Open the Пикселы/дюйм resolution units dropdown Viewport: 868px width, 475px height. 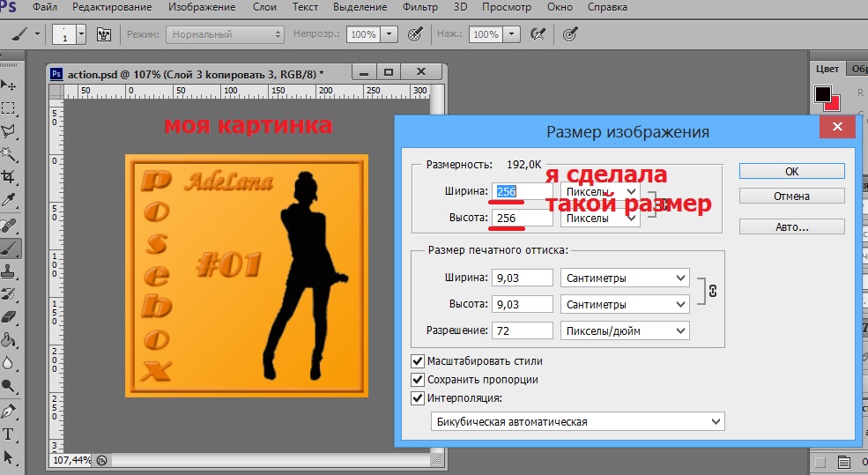pyautogui.click(x=624, y=330)
